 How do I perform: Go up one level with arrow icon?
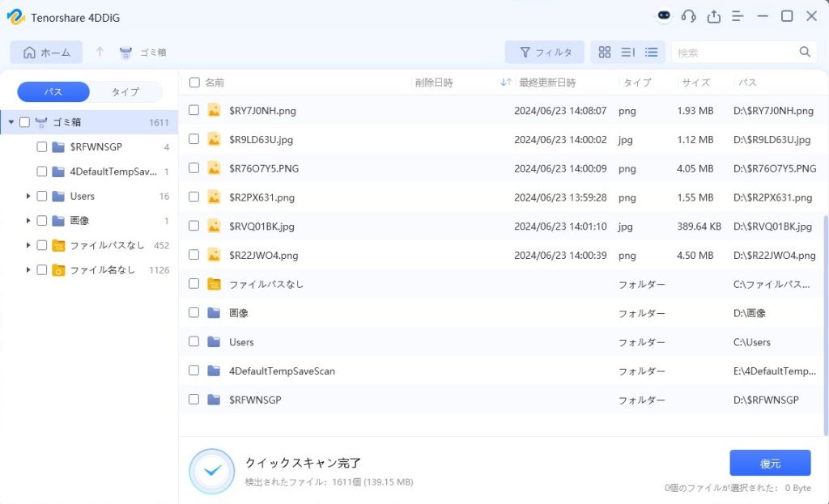click(x=100, y=53)
